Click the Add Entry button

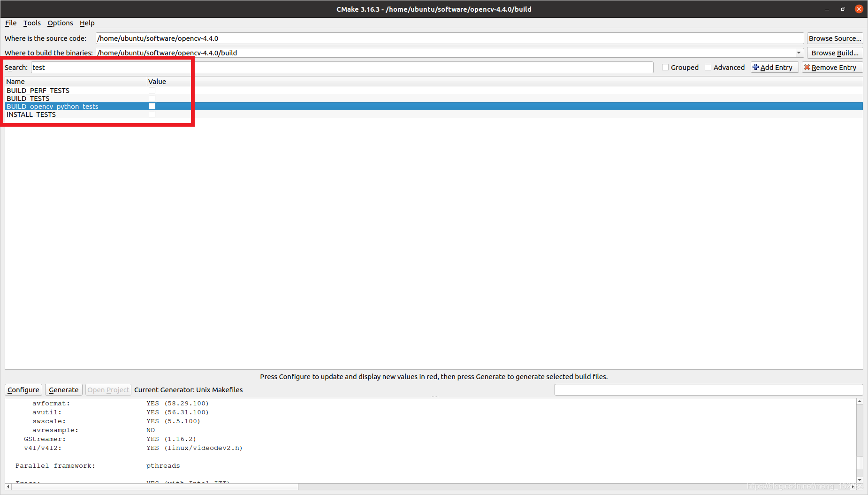[775, 68]
